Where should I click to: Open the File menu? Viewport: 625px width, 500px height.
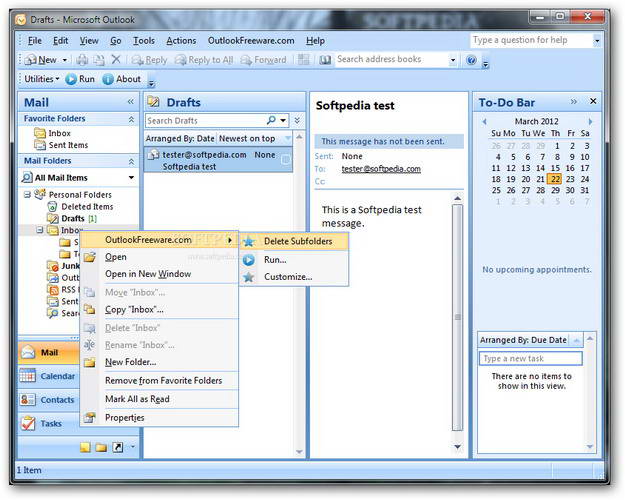click(x=35, y=41)
